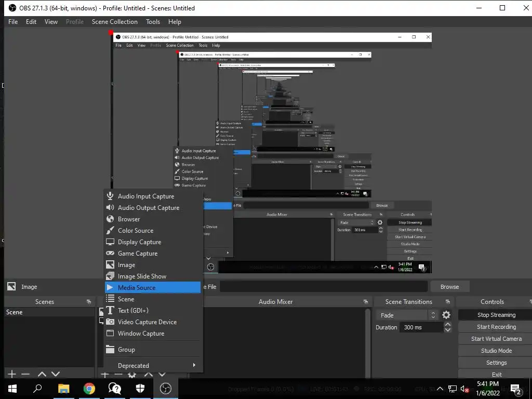The width and height of the screenshot is (532, 399).
Task: Click Stop Streaming
Action: (496, 315)
